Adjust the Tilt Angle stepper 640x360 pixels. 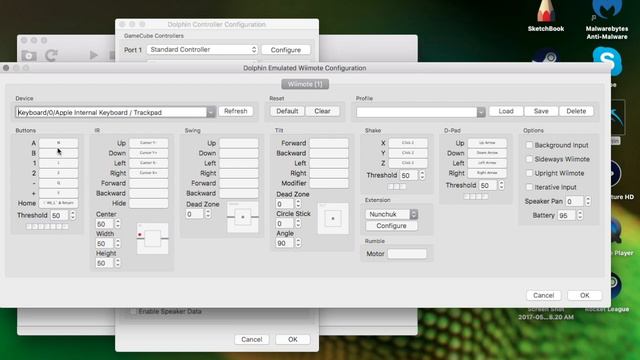298,243
